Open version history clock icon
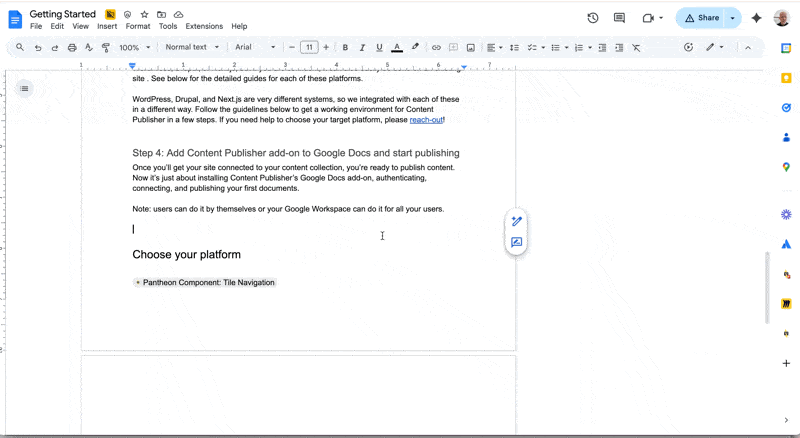The image size is (800, 438). coord(593,18)
